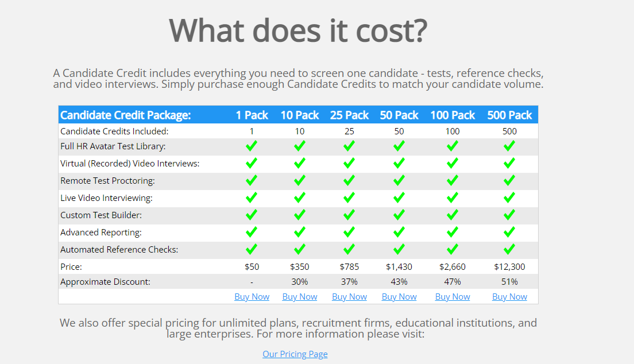Click Buy Now for the 25 Pack
Image resolution: width=634 pixels, height=364 pixels.
coord(349,297)
